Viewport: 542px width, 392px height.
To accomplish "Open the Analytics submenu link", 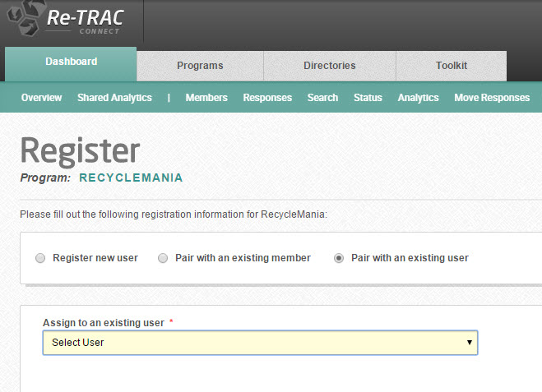I will [x=419, y=98].
